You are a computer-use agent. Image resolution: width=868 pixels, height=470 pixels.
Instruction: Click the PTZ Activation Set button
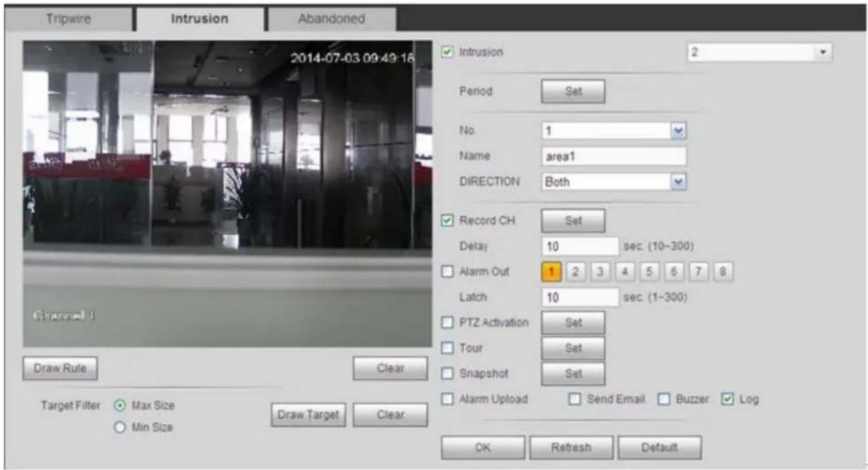click(x=573, y=323)
